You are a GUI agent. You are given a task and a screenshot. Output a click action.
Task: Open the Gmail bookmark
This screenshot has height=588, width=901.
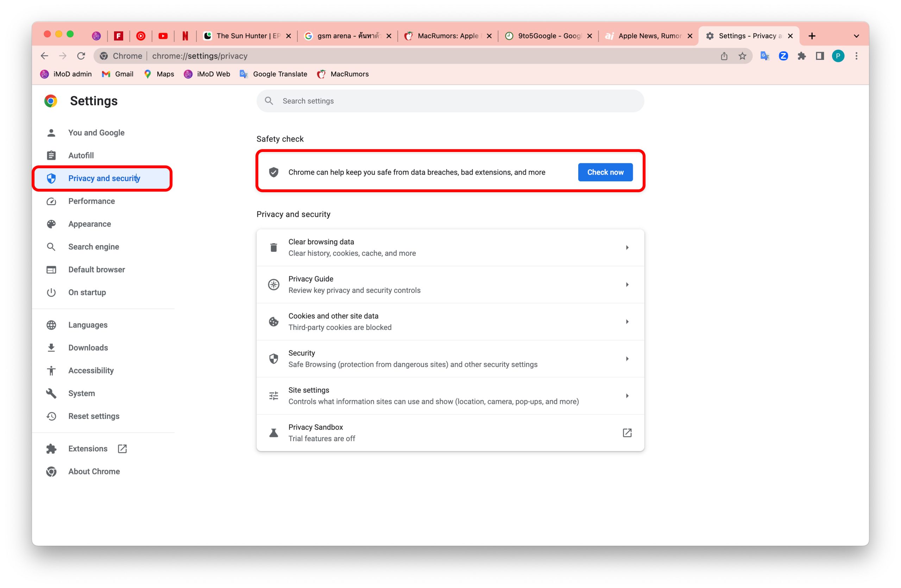click(117, 74)
